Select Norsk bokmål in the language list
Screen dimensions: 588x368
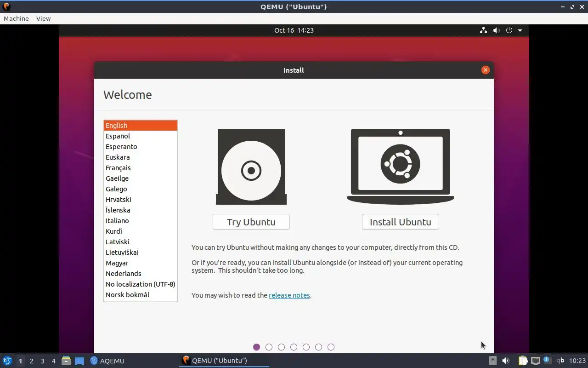click(x=141, y=295)
